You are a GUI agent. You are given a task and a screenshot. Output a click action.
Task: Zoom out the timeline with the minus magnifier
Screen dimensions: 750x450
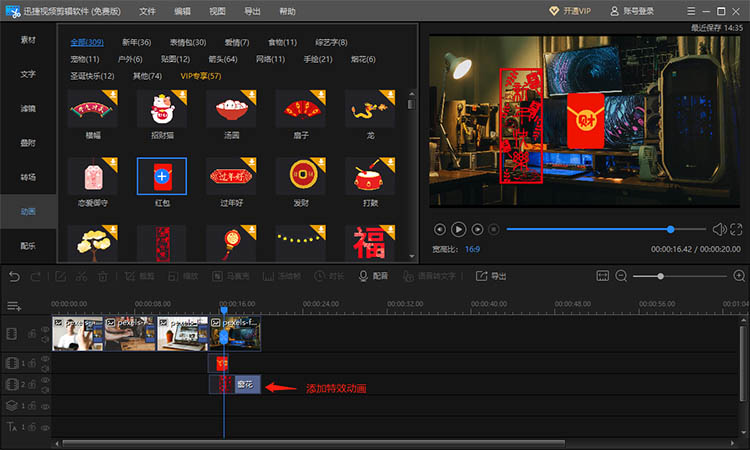pos(621,276)
